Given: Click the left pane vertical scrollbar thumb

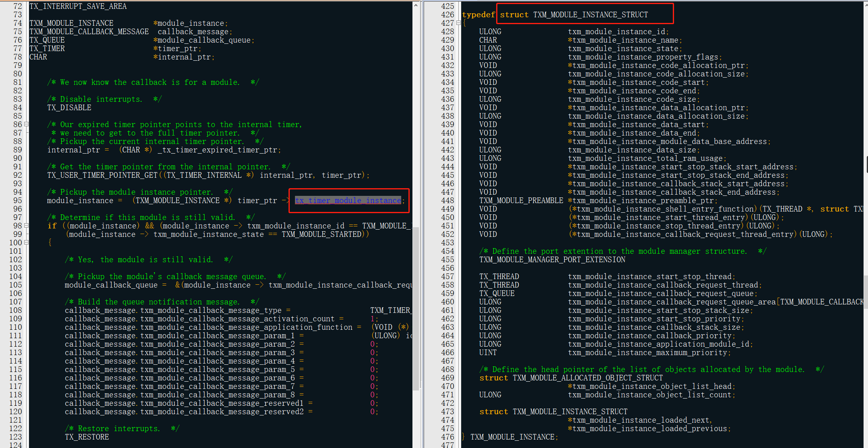Looking at the screenshot, I should pyautogui.click(x=416, y=308).
